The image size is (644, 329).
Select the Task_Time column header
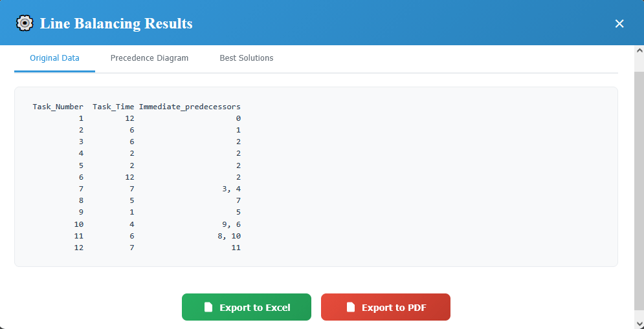click(113, 107)
